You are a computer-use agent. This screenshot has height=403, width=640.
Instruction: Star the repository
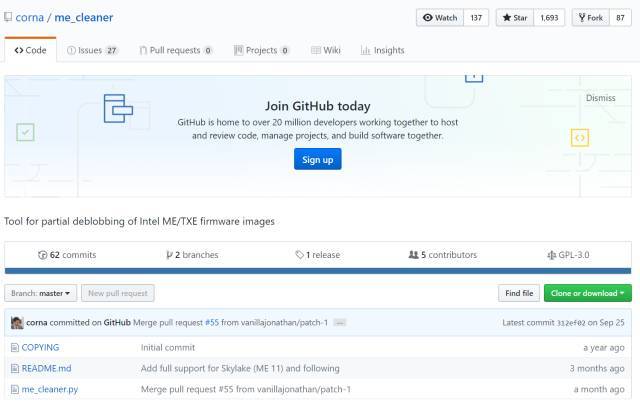(x=515, y=18)
